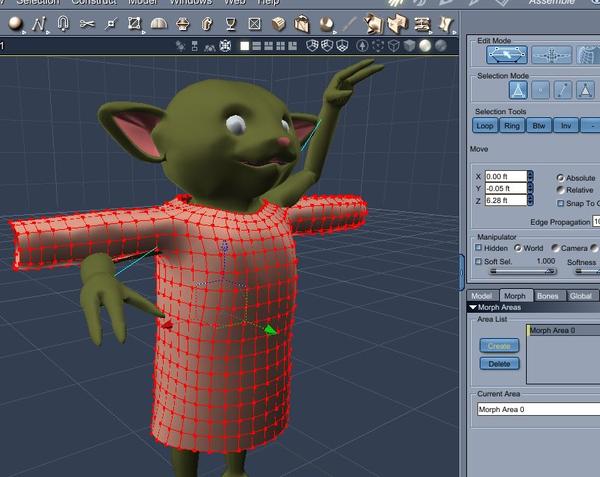The width and height of the screenshot is (600, 477).
Task: Select the bright shaded sphere display mode
Action: [x=425, y=46]
